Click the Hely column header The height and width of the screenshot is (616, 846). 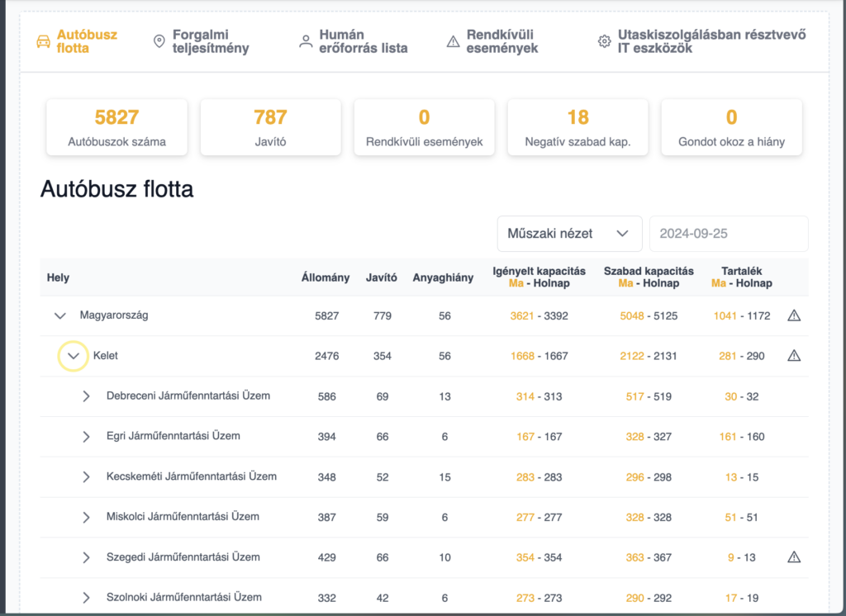(x=59, y=277)
